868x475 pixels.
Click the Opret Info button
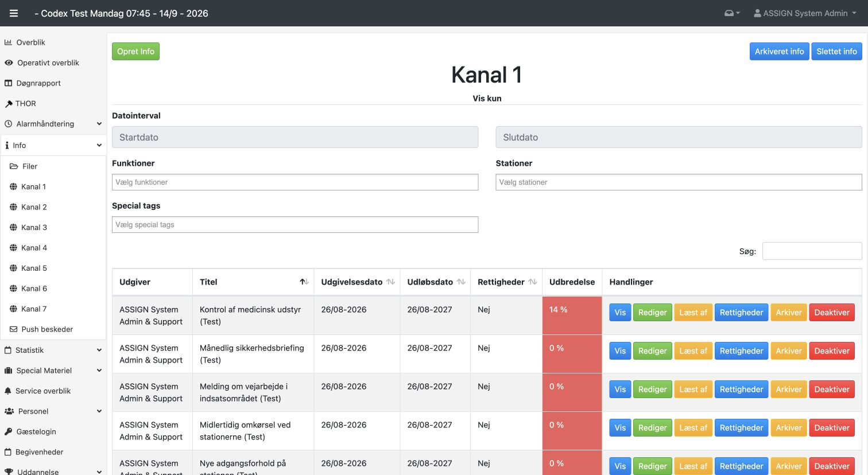135,52
